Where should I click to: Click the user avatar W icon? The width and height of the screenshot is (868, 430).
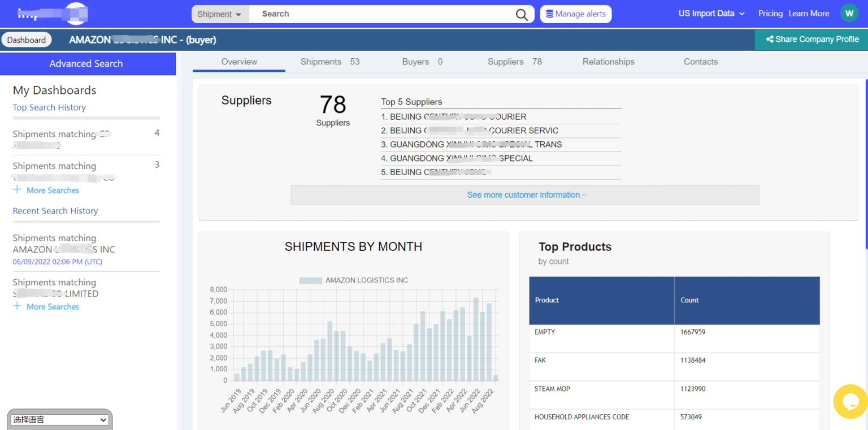coord(849,14)
